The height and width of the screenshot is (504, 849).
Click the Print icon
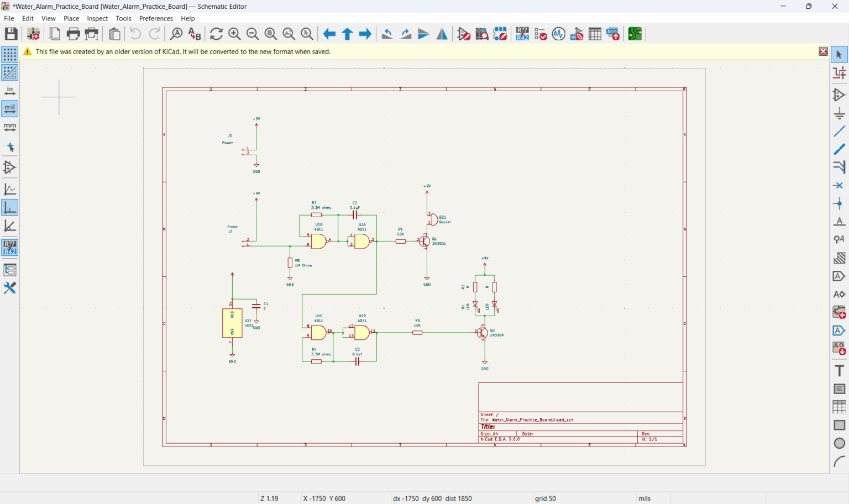click(x=73, y=34)
